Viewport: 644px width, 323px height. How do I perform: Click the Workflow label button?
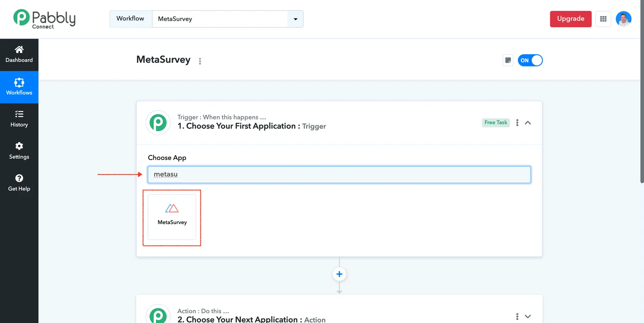130,19
